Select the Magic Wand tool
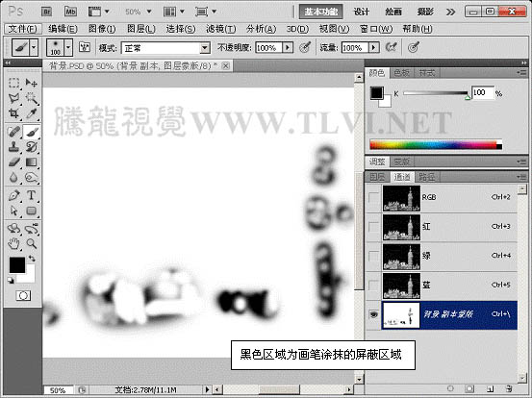Screen dimensions: 532x398 point(31,98)
